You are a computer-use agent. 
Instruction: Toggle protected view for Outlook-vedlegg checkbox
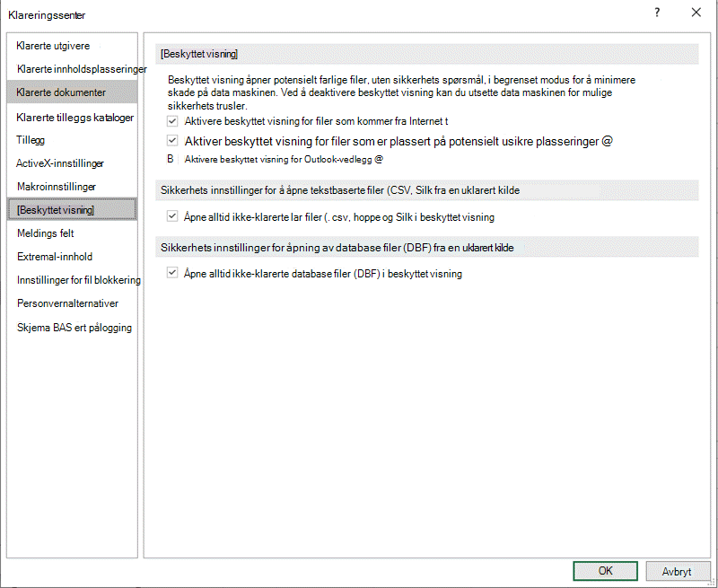point(171,160)
